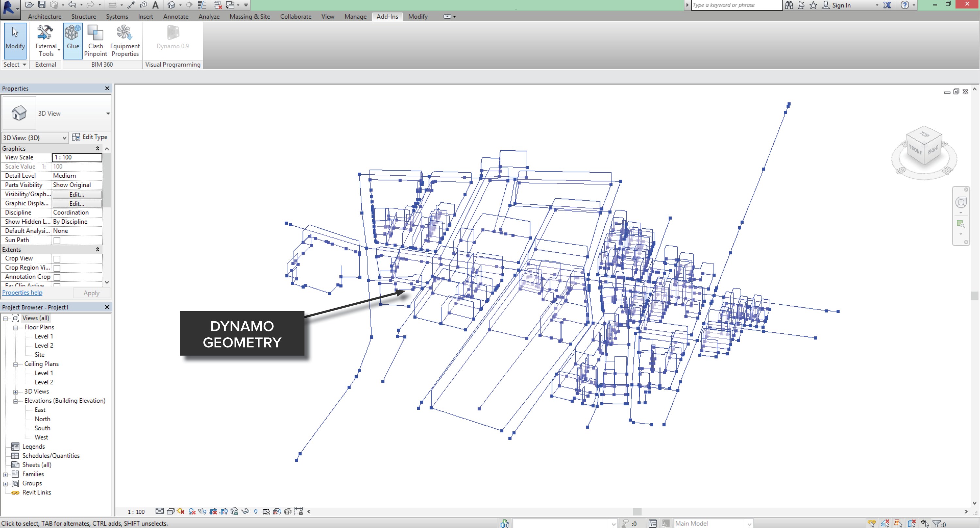Open External Tools

(x=45, y=40)
